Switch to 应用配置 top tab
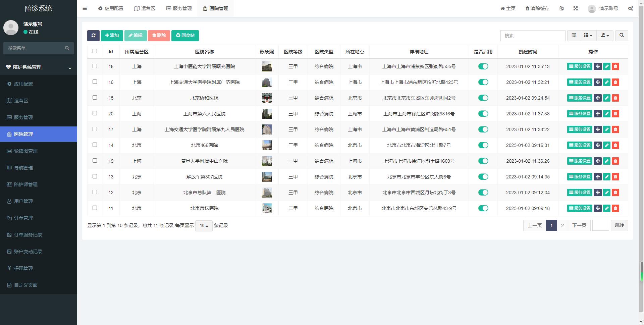 111,8
